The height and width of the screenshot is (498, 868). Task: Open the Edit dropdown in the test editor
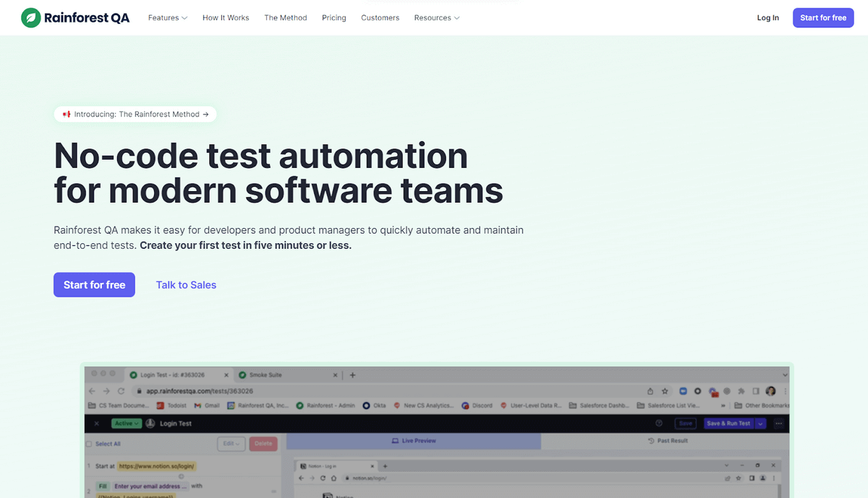(x=231, y=444)
